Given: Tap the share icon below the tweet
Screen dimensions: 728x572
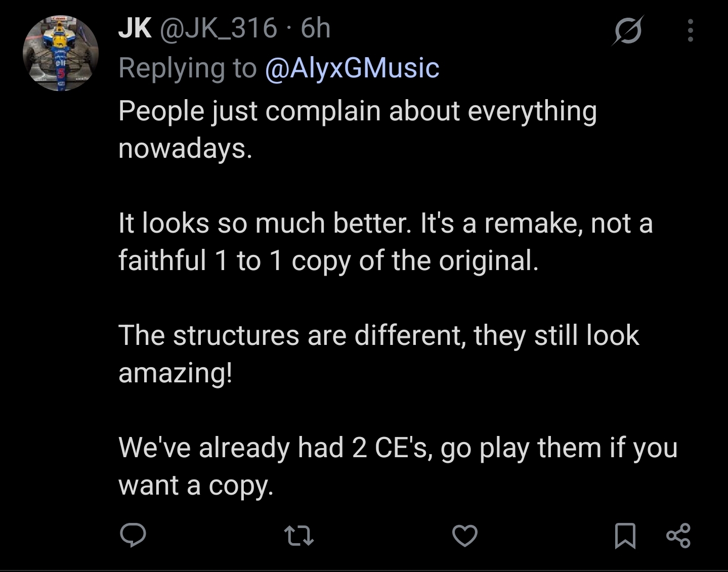Looking at the screenshot, I should point(678,536).
